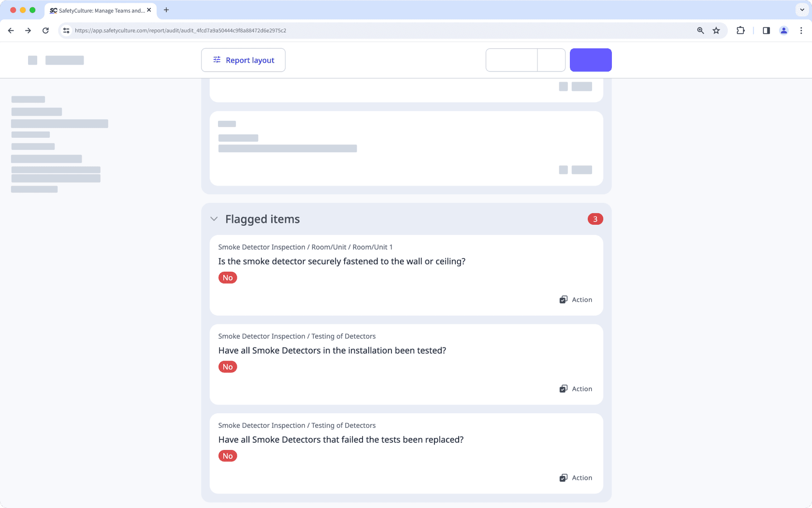Click the flagged items count badge

595,219
